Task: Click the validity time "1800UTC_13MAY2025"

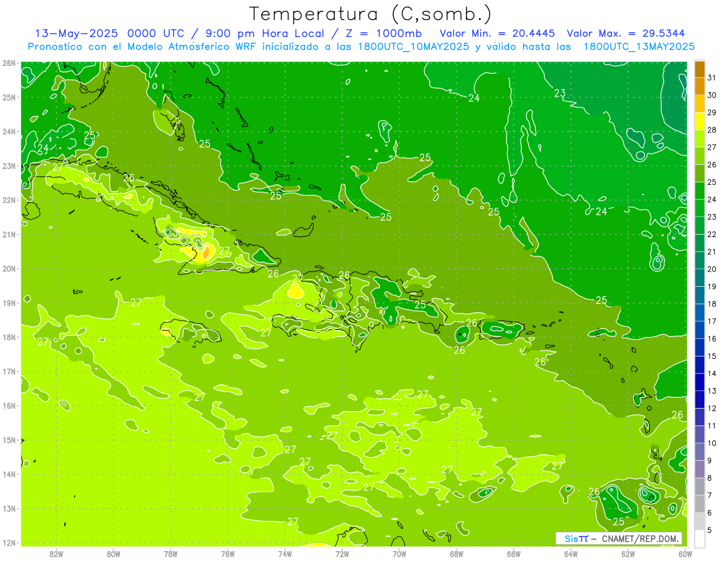Action: tap(639, 47)
